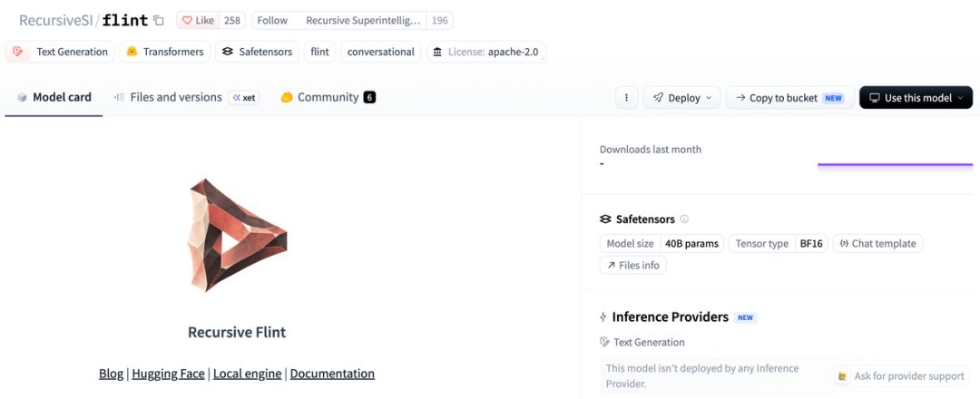Click the Chat template braces icon

coord(844,244)
